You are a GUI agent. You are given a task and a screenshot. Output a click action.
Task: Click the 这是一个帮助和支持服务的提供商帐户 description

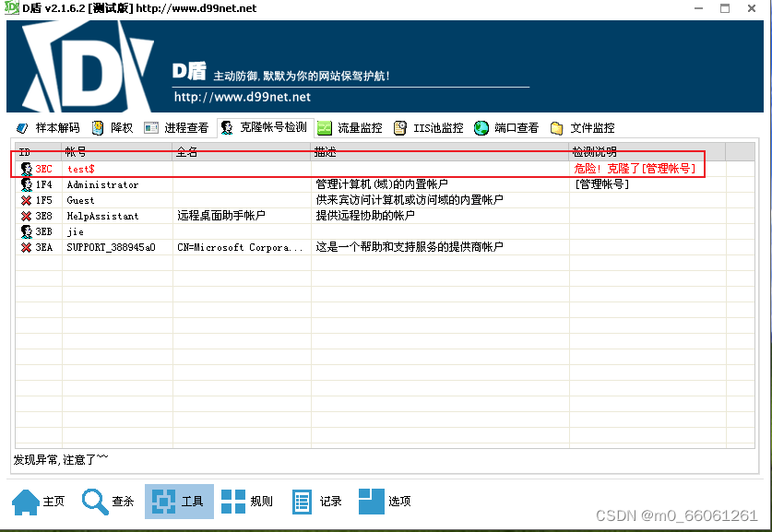[410, 247]
